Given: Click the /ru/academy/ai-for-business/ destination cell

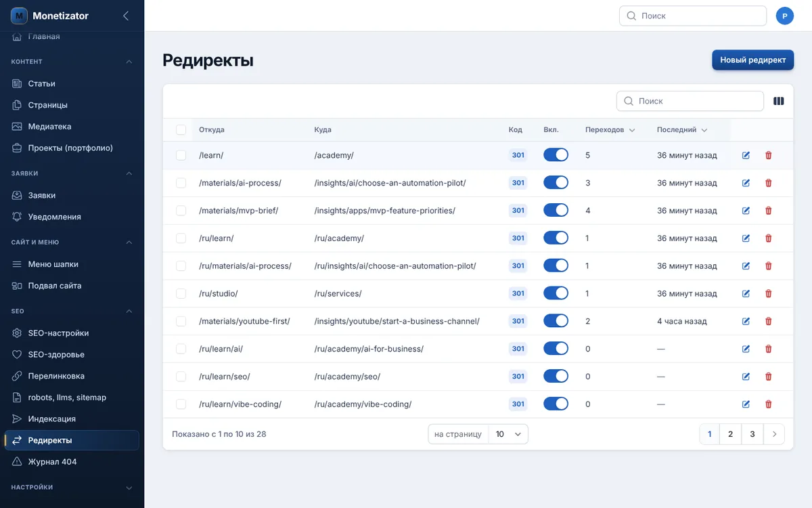Looking at the screenshot, I should click(369, 349).
